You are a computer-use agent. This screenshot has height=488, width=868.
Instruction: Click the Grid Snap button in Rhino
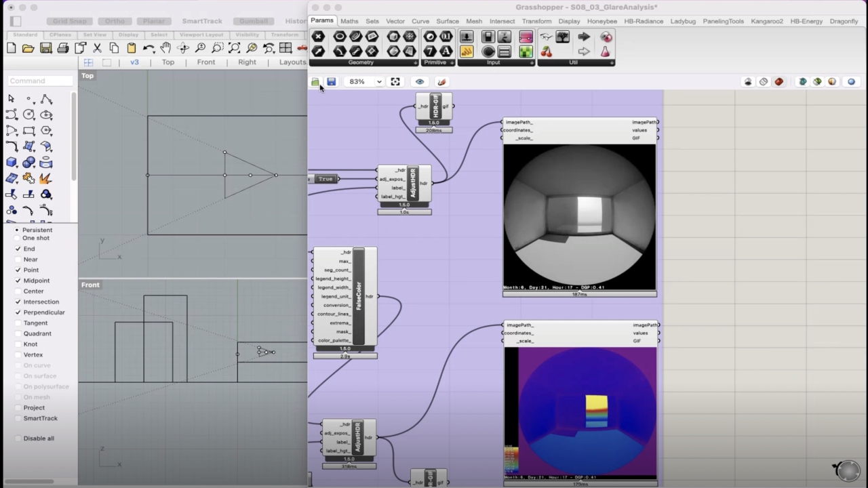tap(71, 21)
